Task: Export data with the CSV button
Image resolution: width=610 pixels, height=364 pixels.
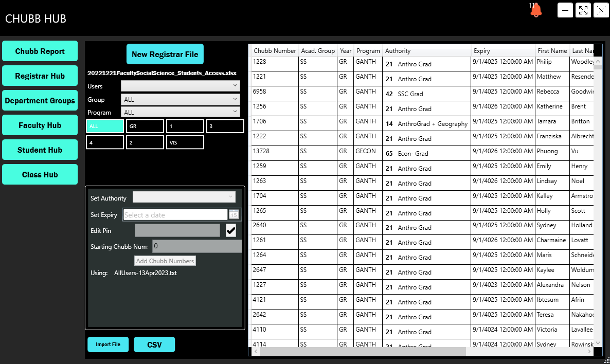Action: (x=154, y=344)
